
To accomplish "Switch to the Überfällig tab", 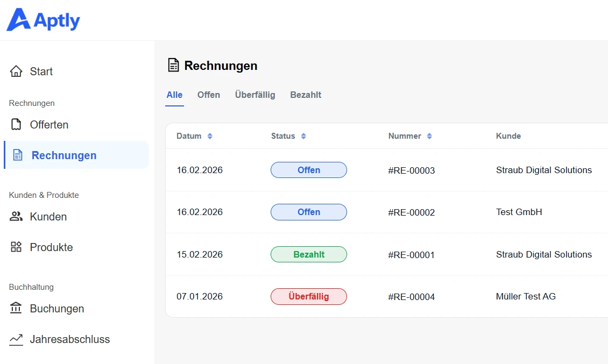I will [255, 95].
